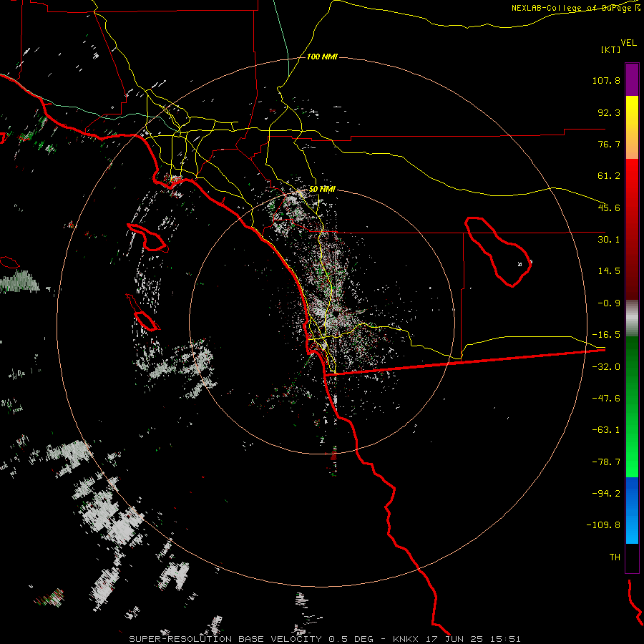Screen dimensions: 644x644
Task: Select the 92.3 velocity scale value
Action: pos(609,112)
